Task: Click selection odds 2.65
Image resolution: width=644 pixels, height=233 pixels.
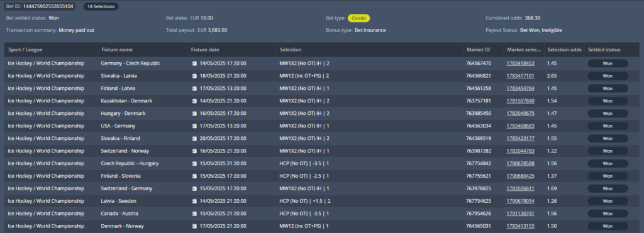Action: 552,76
